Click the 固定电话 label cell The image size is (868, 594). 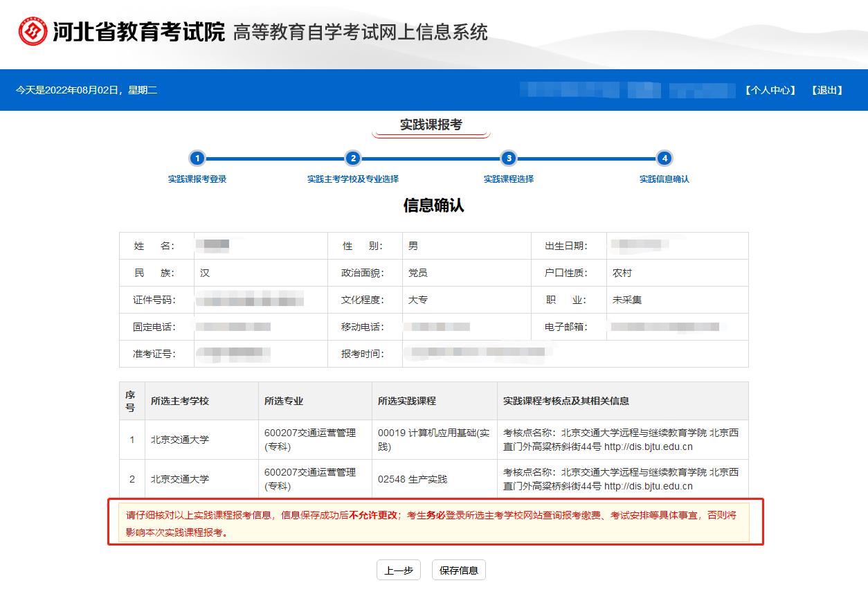[156, 327]
